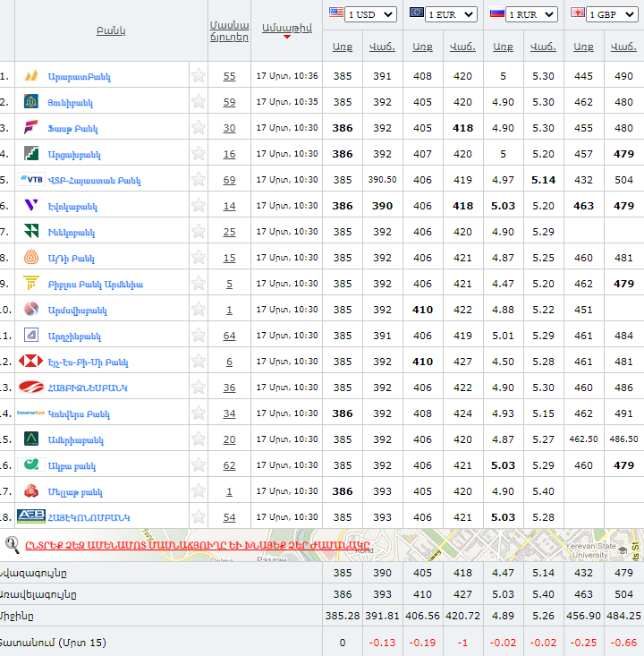Toggle favorite star for Էվոկաբանկ
This screenshot has height=656, width=644.
tap(199, 206)
